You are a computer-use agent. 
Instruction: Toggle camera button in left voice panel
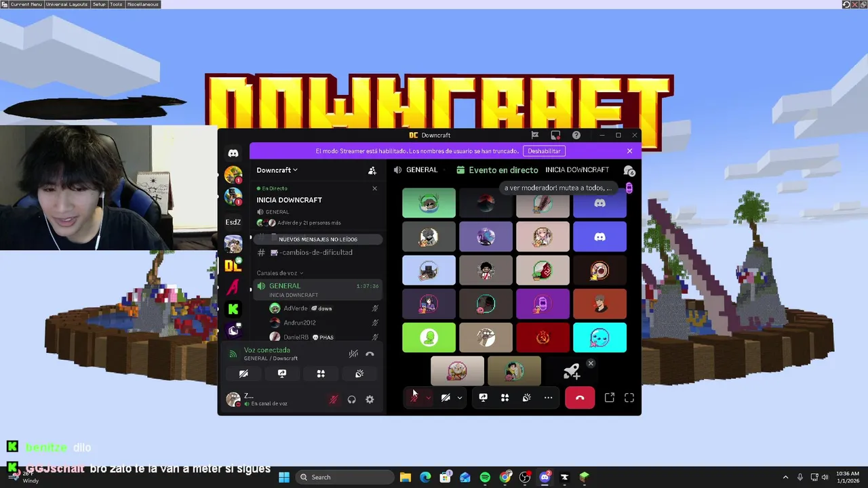pos(243,373)
